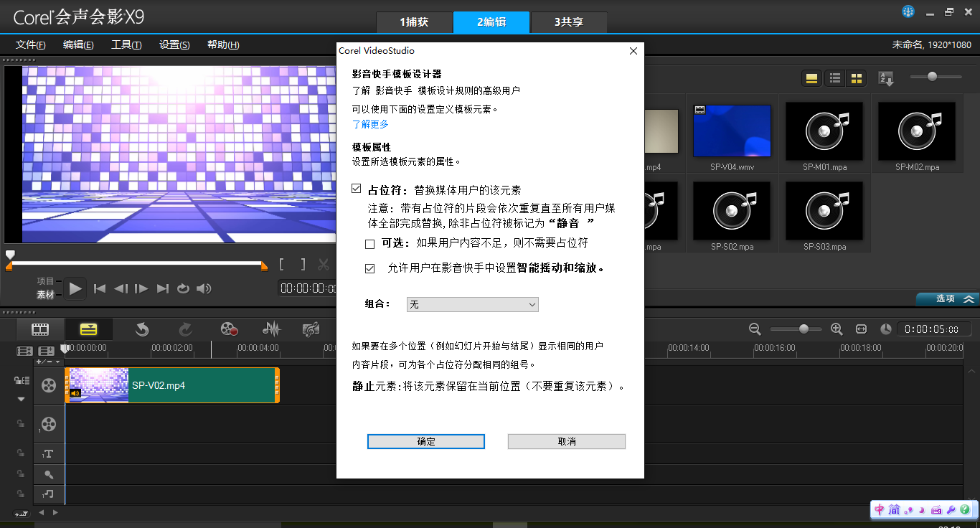Screen dimensions: 980x528
Task: Open the Record/Capture option icon
Action: [229, 329]
